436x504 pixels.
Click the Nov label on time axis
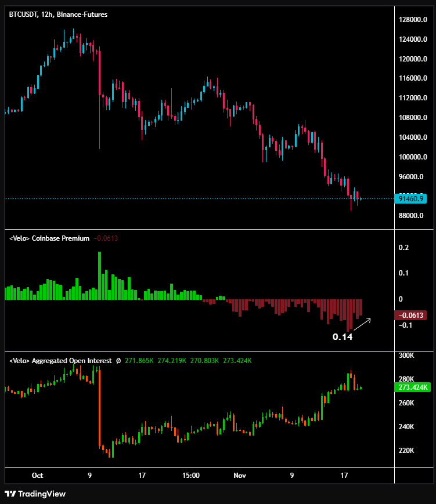(240, 476)
